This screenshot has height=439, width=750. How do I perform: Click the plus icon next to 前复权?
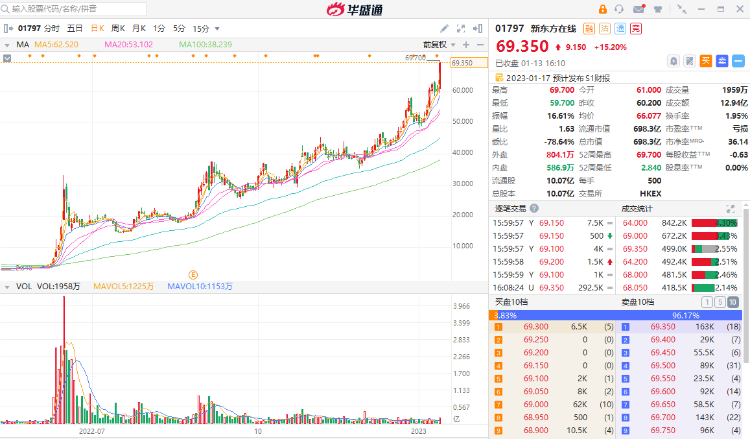click(466, 44)
